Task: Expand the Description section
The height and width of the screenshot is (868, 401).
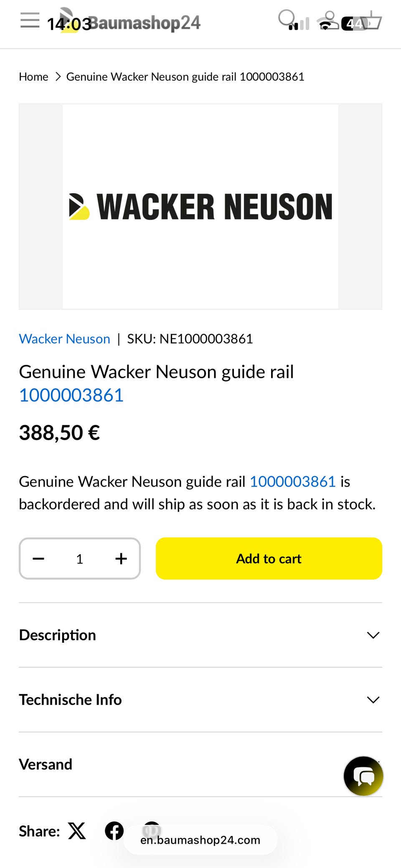Action: coord(200,635)
